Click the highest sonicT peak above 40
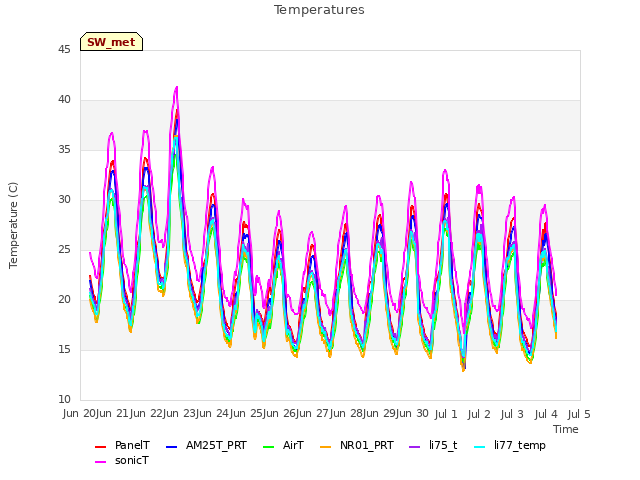640x480 pixels. coord(177,87)
